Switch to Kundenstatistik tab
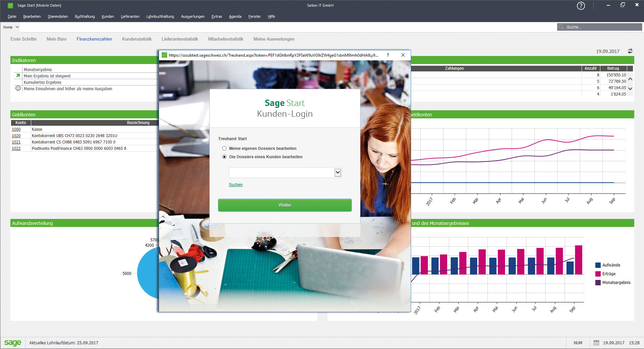 pos(137,39)
